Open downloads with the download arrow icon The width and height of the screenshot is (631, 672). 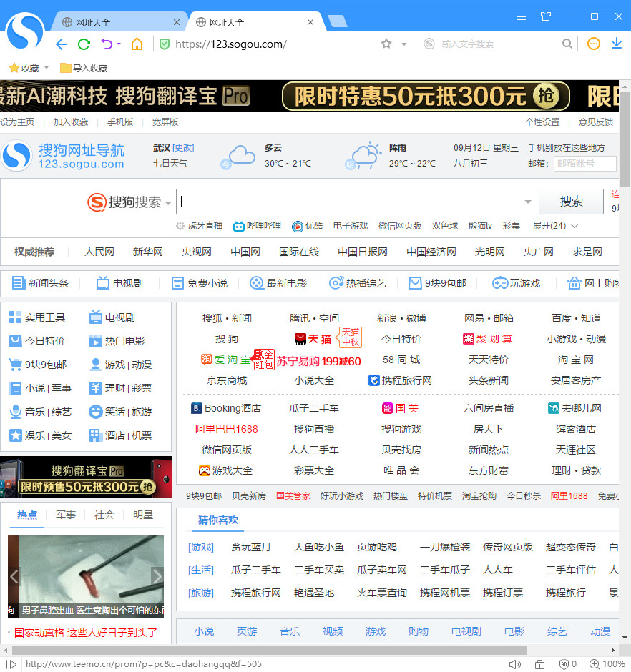pos(617,44)
